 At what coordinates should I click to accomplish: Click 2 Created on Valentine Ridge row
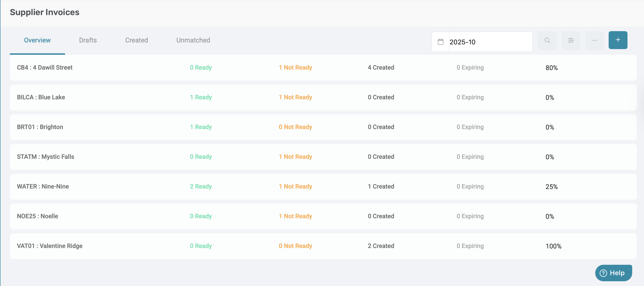381,246
